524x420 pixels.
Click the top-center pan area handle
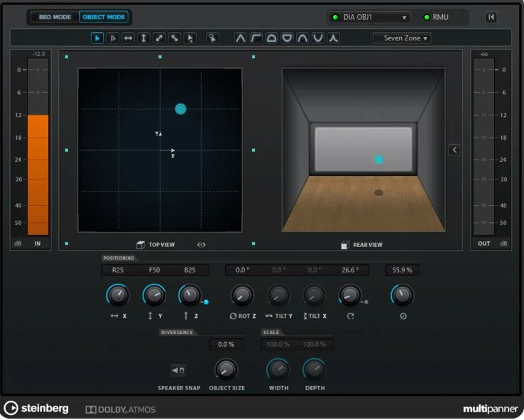(160, 57)
